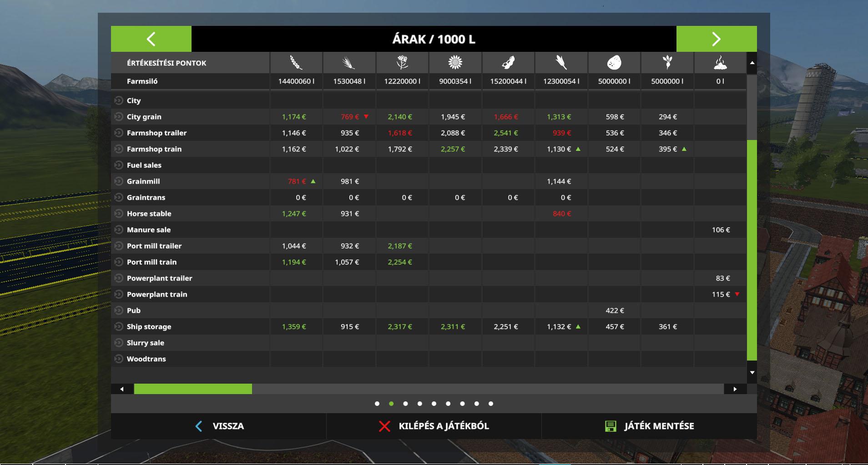Select the first page indicator dot
868x465 pixels.
[377, 404]
